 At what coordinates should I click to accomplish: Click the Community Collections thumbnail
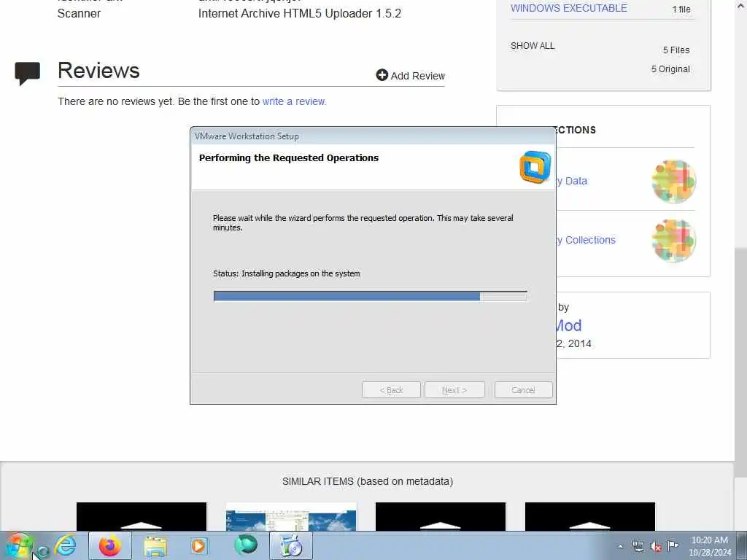click(673, 241)
